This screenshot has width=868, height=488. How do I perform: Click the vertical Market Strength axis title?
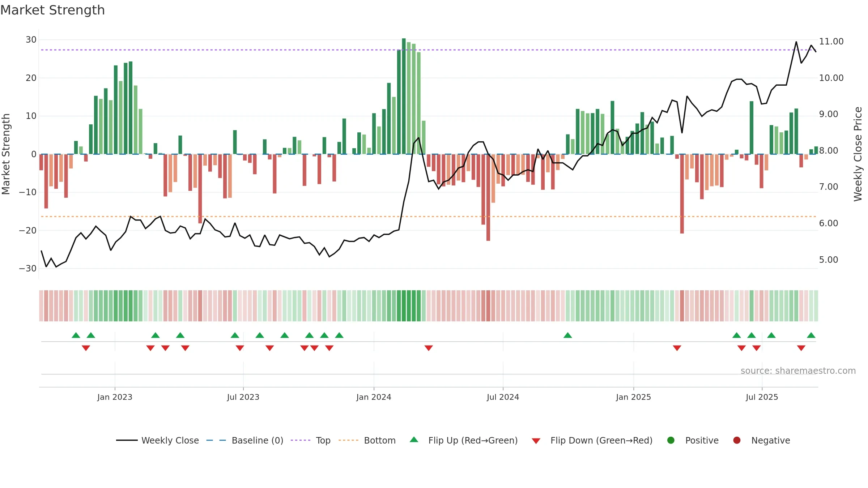click(x=6, y=154)
